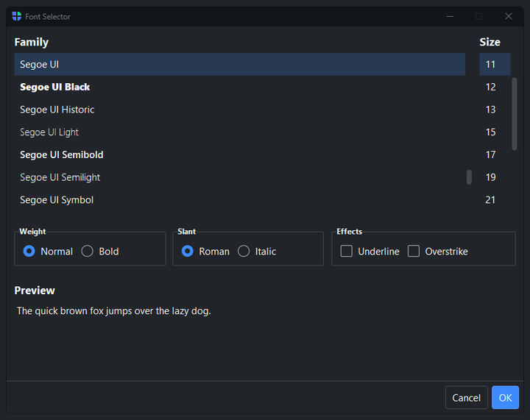Select Segoe UI Light in the list
The image size is (530, 420).
click(240, 132)
